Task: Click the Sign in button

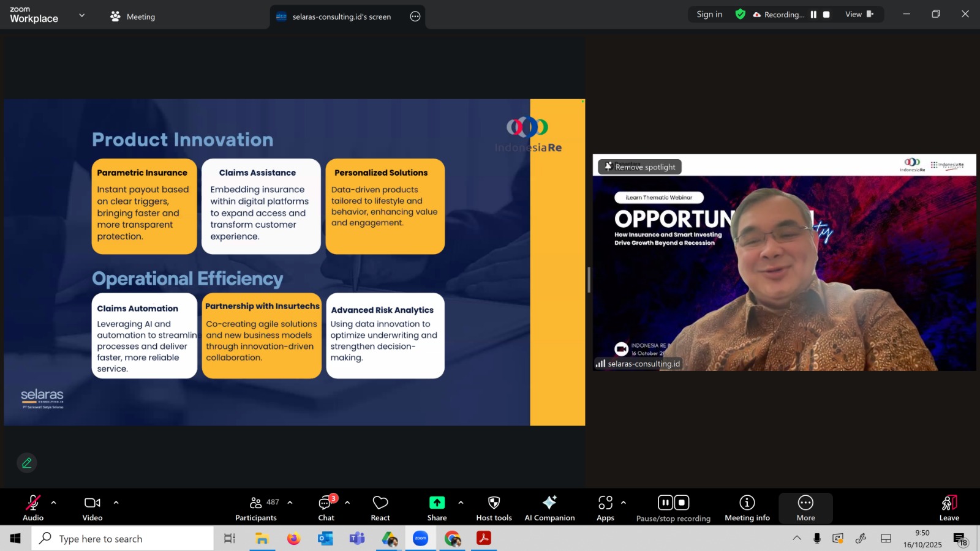Action: (709, 15)
